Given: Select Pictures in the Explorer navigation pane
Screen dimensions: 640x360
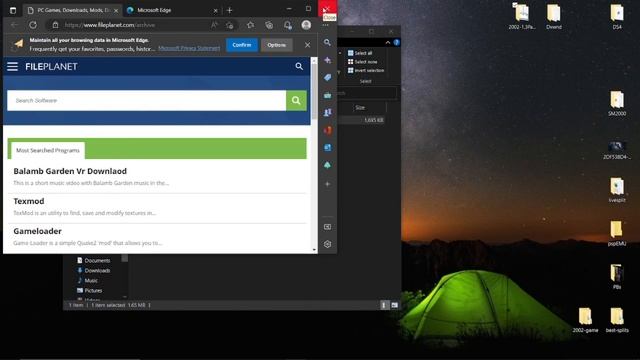Looking at the screenshot, I should pyautogui.click(x=89, y=290).
